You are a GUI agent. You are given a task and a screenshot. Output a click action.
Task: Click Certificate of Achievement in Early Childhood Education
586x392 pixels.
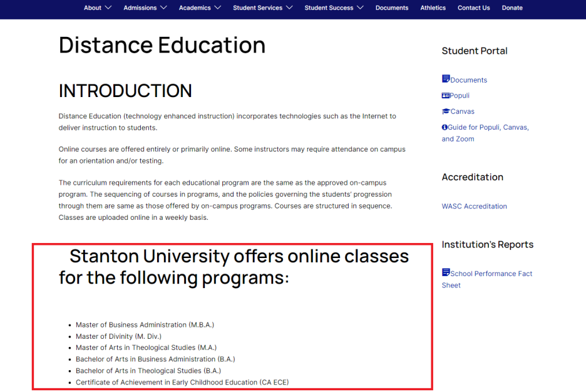[x=182, y=382]
